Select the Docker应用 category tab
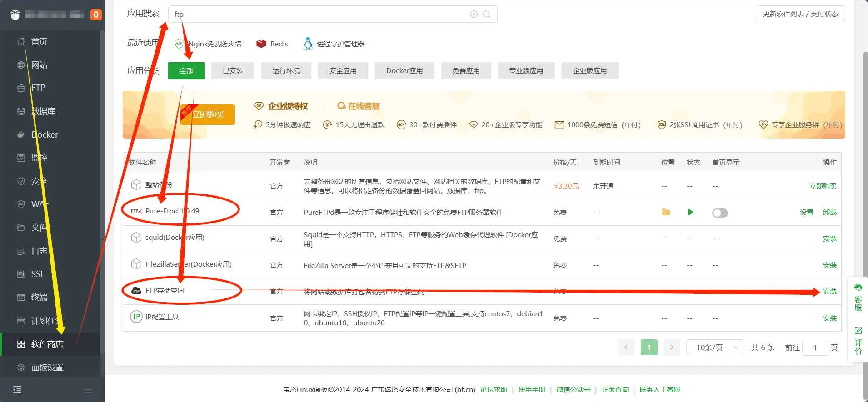Image resolution: width=868 pixels, height=402 pixels. click(x=404, y=71)
